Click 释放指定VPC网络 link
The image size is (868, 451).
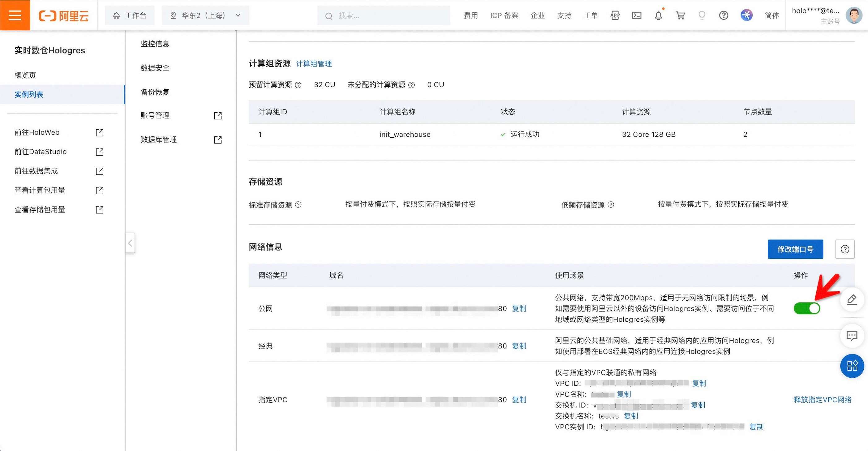click(822, 399)
